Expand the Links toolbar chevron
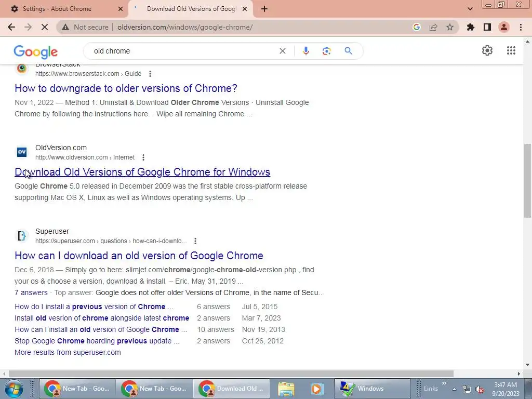 tap(444, 383)
